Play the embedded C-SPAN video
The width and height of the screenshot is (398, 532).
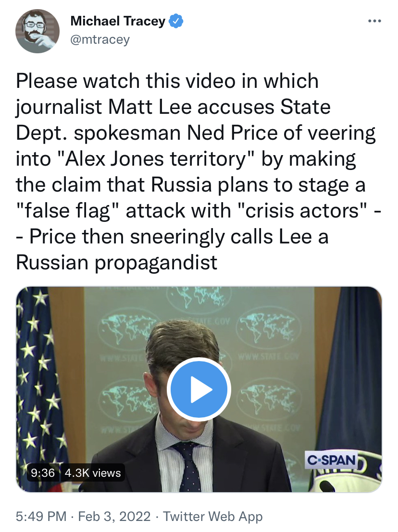(199, 389)
